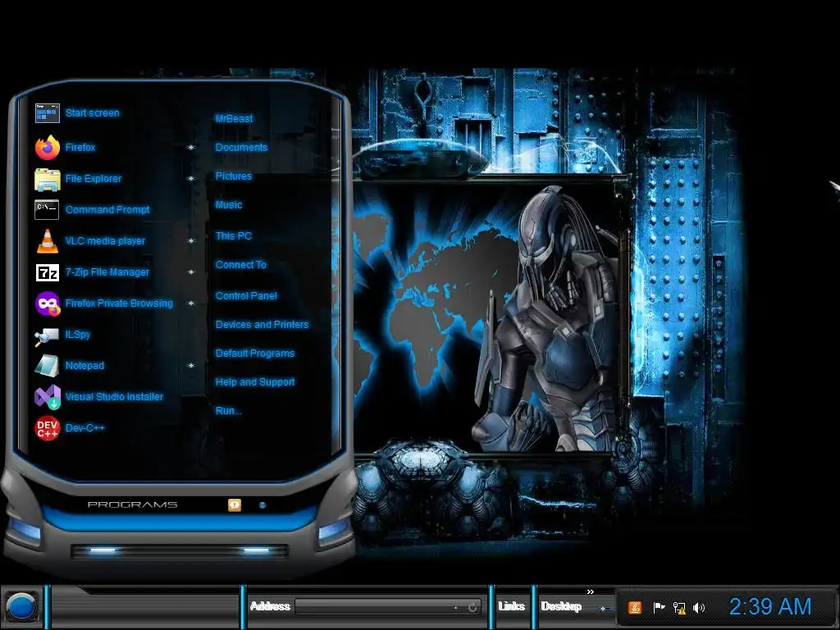Open Help and Support
The image size is (840, 630).
[255, 382]
